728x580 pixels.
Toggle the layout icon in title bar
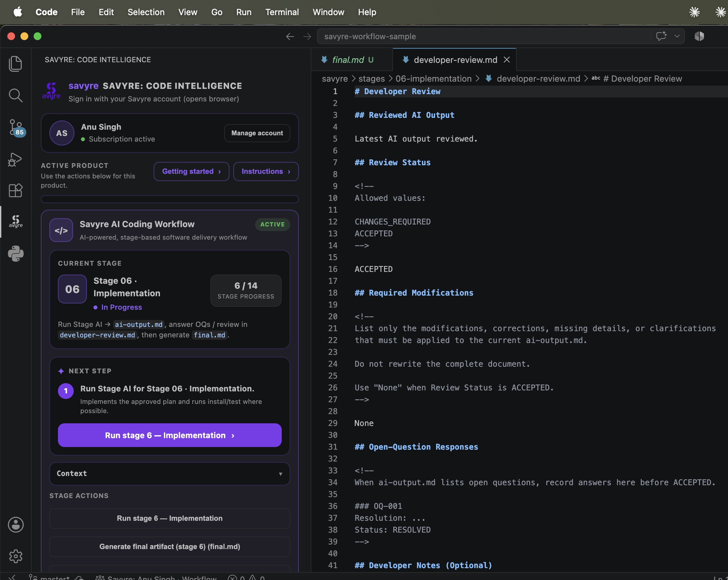(x=699, y=36)
